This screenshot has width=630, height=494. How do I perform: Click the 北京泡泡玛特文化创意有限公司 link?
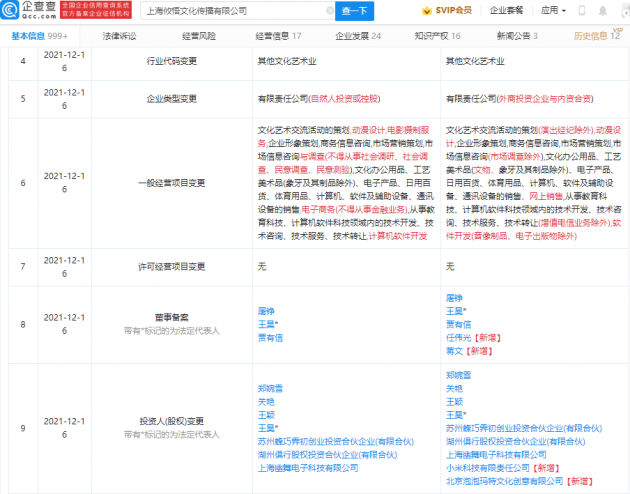pyautogui.click(x=501, y=481)
